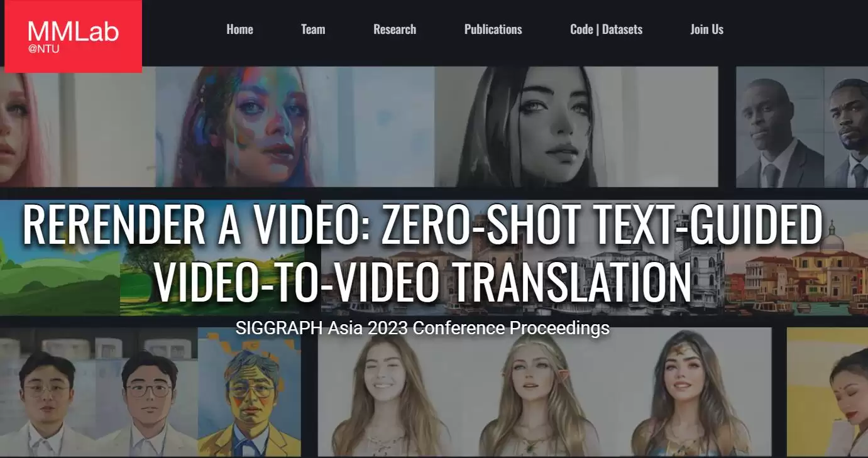Click the woman on yellow background thumbnail
This screenshot has height=458, width=868.
pos(827,392)
